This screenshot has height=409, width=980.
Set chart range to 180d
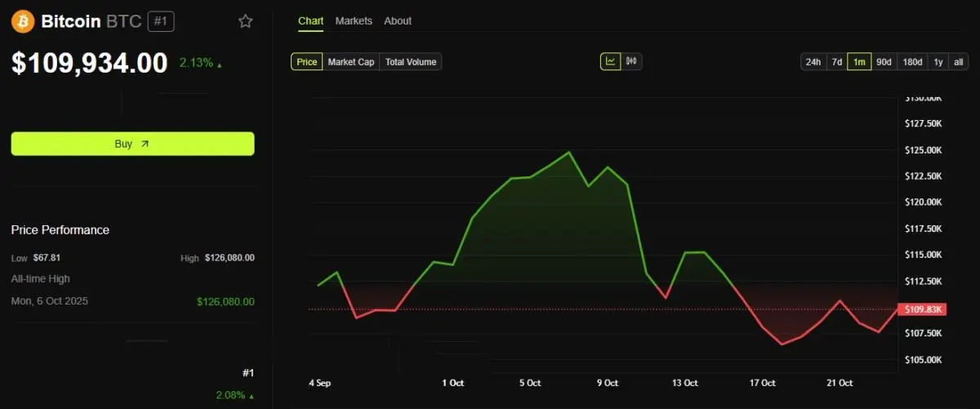click(912, 61)
